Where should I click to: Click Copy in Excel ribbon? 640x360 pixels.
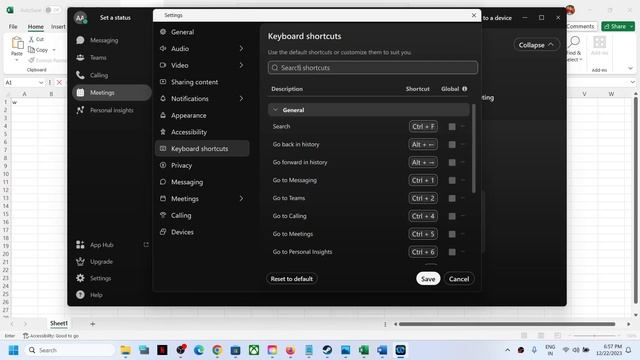tap(38, 50)
